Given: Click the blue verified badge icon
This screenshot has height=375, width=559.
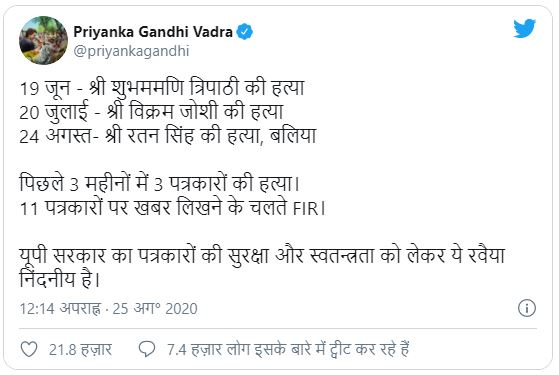Looking at the screenshot, I should pyautogui.click(x=245, y=32).
